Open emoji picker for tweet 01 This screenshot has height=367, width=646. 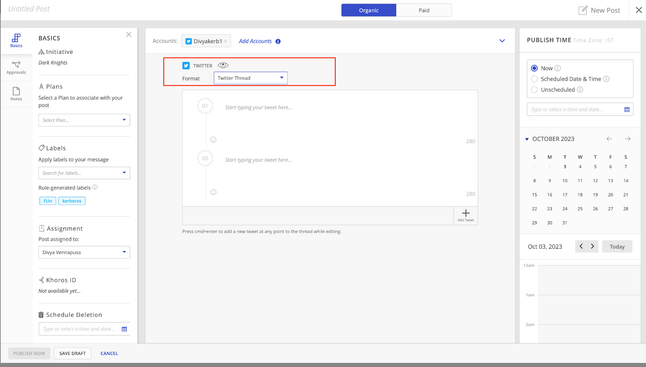click(x=213, y=140)
